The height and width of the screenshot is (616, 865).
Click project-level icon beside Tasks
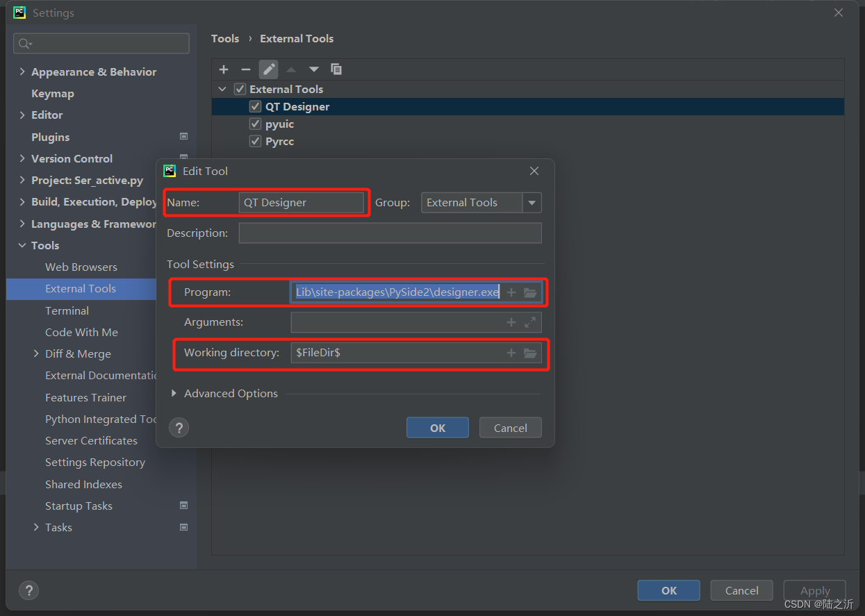click(x=183, y=527)
